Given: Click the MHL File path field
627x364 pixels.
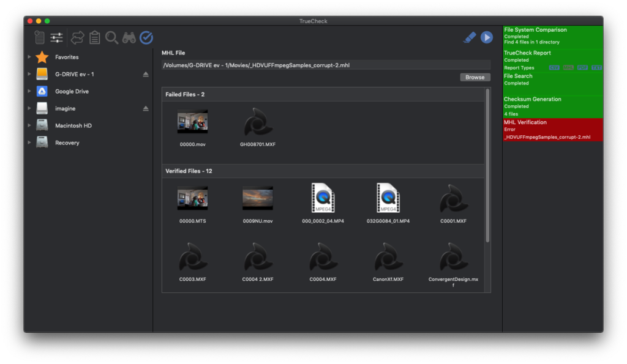Looking at the screenshot, I should click(326, 65).
